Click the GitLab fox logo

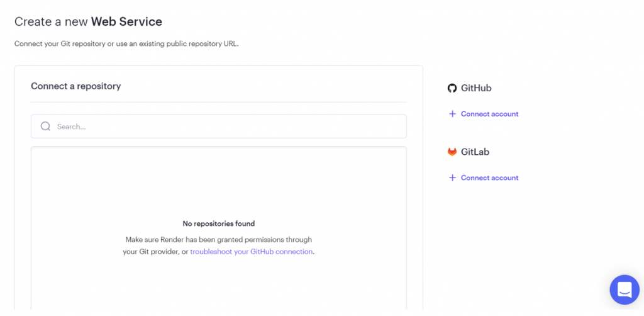click(x=452, y=152)
